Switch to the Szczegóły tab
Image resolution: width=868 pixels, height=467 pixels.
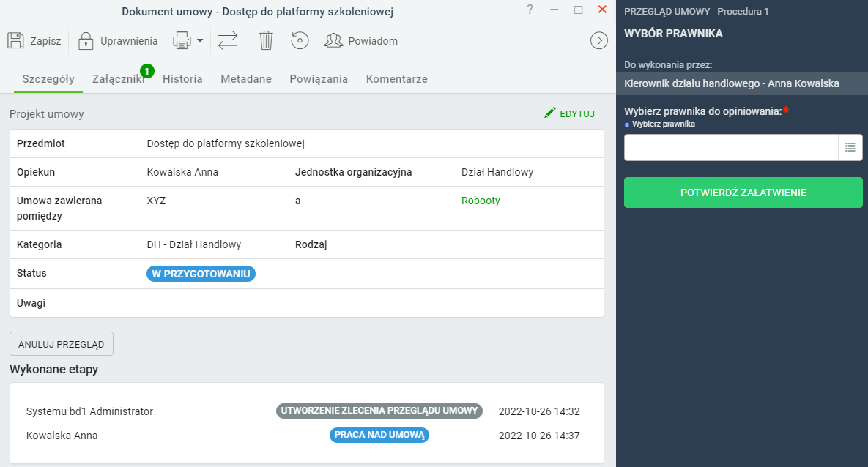tap(48, 79)
